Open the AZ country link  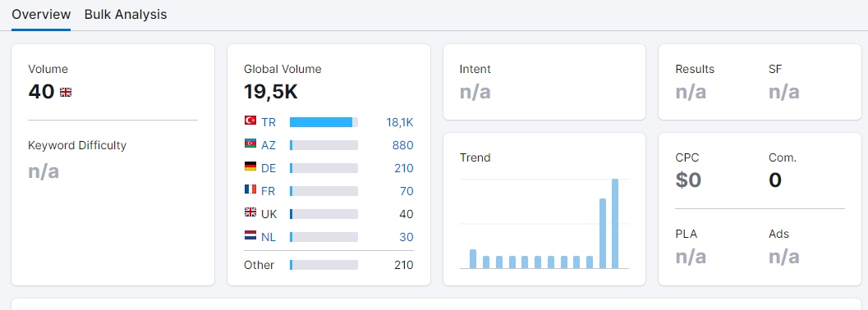click(x=269, y=145)
